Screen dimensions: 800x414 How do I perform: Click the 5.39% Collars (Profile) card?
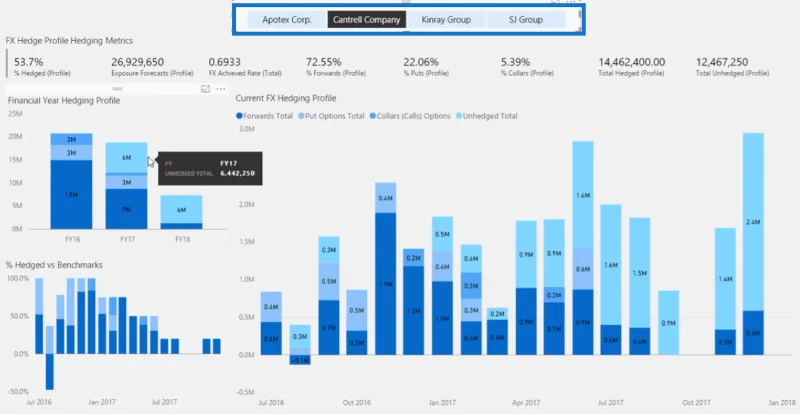coord(527,67)
